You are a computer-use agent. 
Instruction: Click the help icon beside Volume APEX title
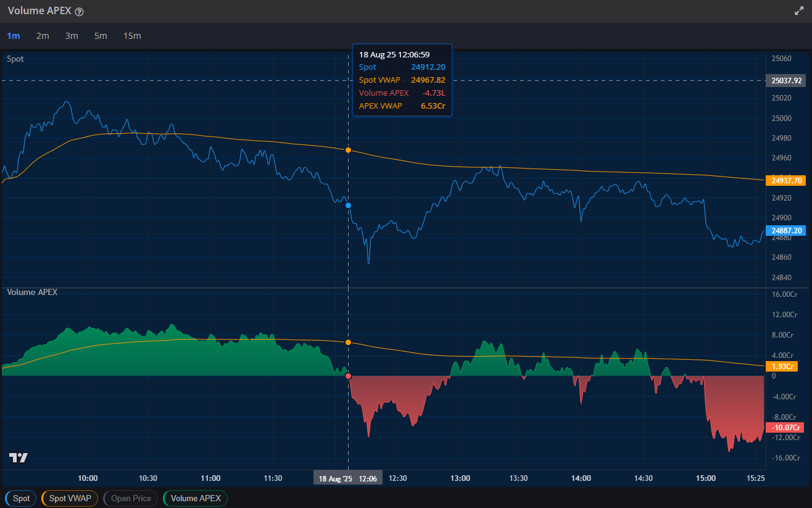click(x=80, y=12)
